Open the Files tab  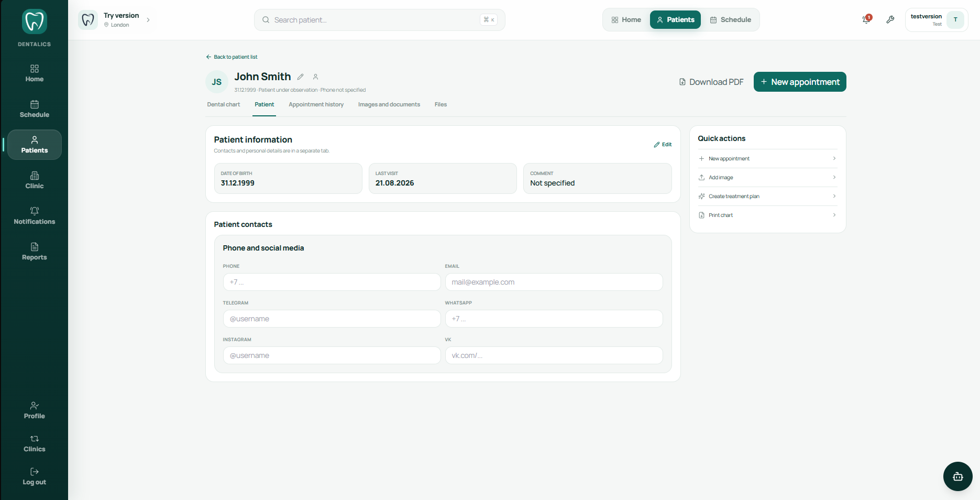(441, 104)
